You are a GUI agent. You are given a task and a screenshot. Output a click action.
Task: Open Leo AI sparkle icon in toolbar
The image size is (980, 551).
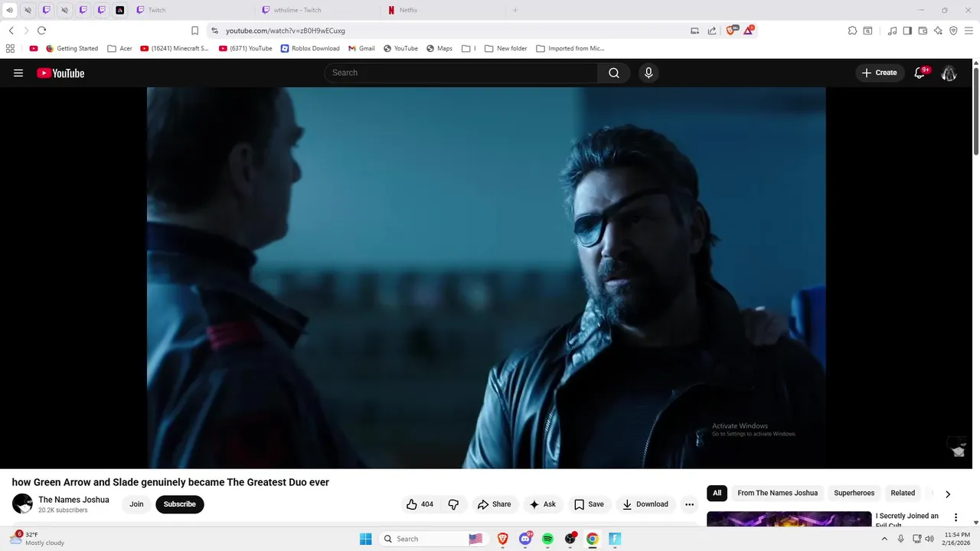coord(938,31)
